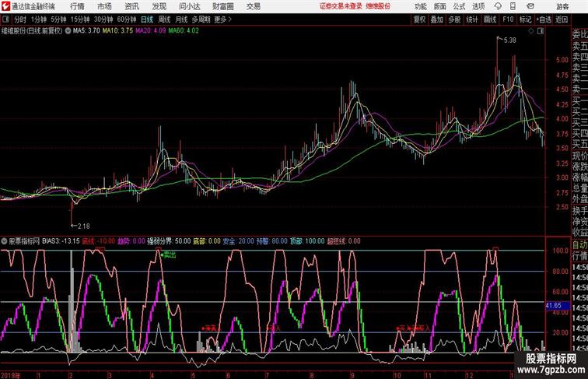Open the 问小达 menu
Image resolution: width=588 pixels, height=379 pixels.
pos(190,6)
